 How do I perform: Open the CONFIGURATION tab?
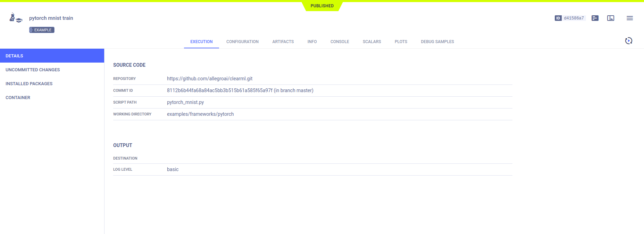(x=242, y=42)
